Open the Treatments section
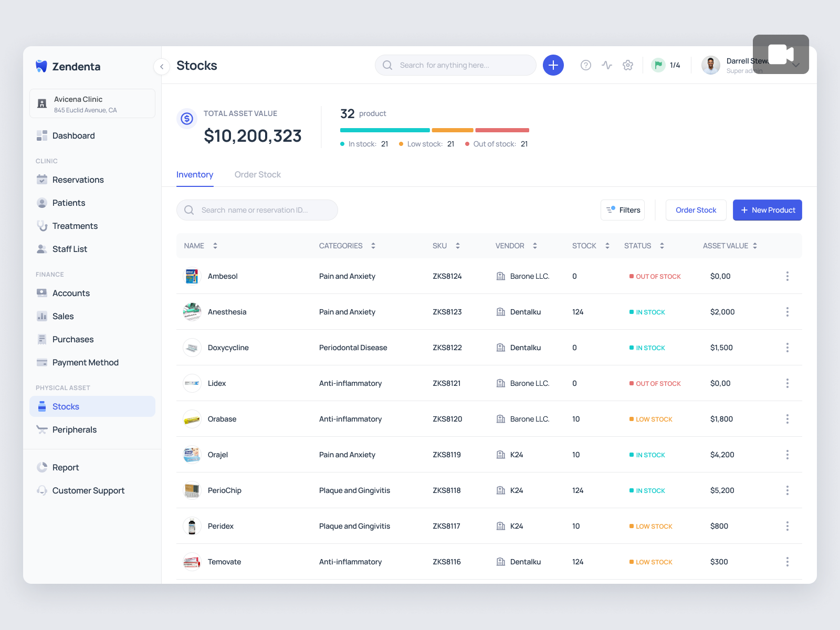 pos(75,226)
